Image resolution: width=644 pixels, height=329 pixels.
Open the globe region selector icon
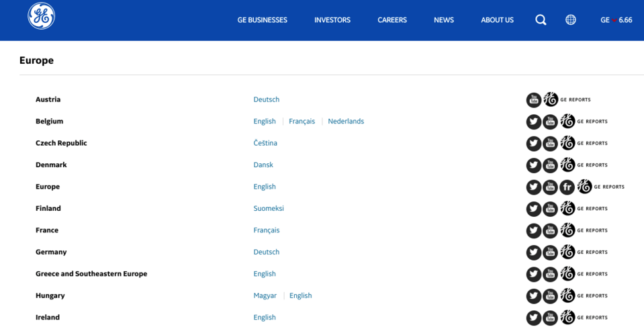[571, 19]
